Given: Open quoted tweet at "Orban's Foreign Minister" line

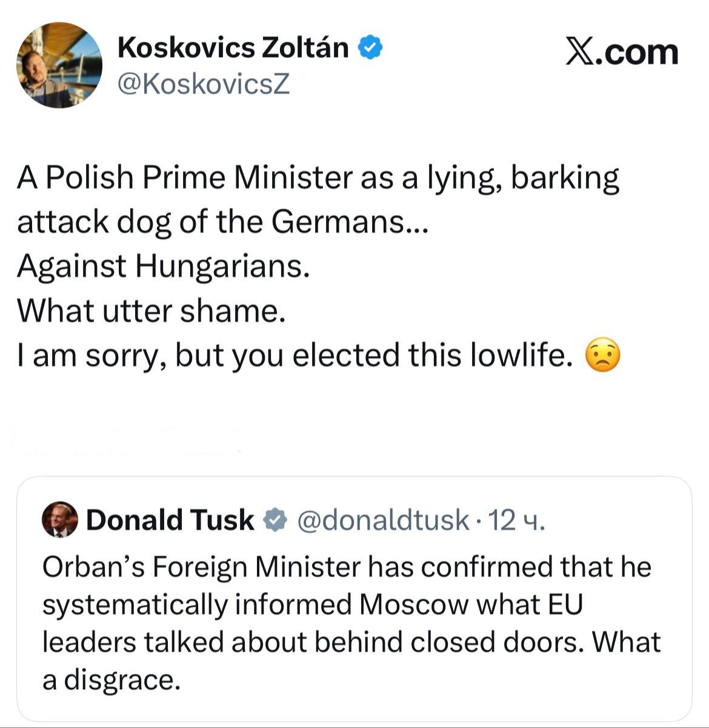Looking at the screenshot, I should [347, 567].
